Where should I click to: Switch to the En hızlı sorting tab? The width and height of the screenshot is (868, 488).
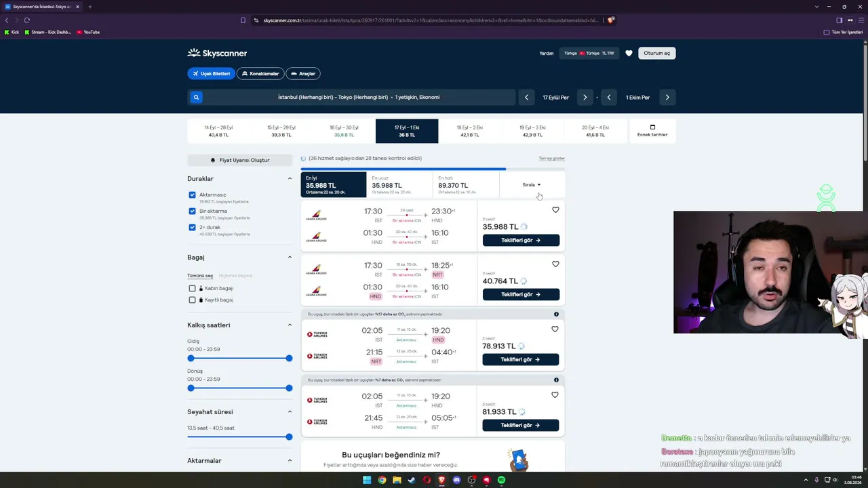tap(466, 185)
